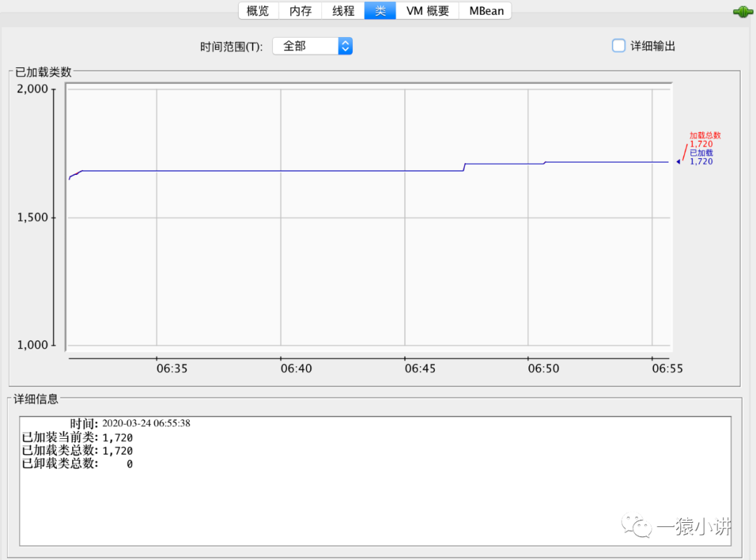
Task: Click the 06:50 time axis label
Action: 543,368
